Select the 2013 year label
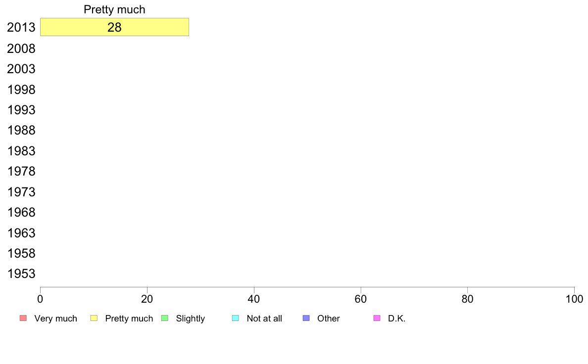This screenshot has width=588, height=364. pos(21,27)
